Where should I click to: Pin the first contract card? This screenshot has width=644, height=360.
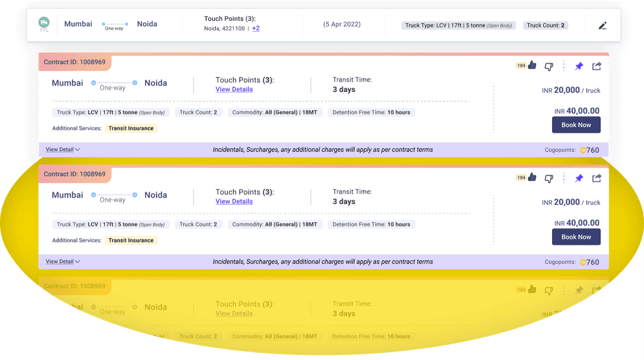click(x=578, y=66)
